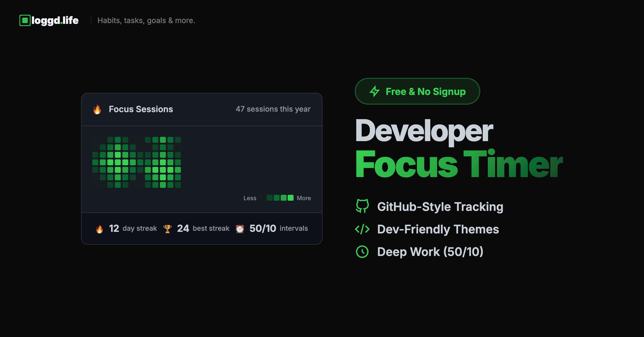Click the trophy icon before best streak

coord(167,229)
